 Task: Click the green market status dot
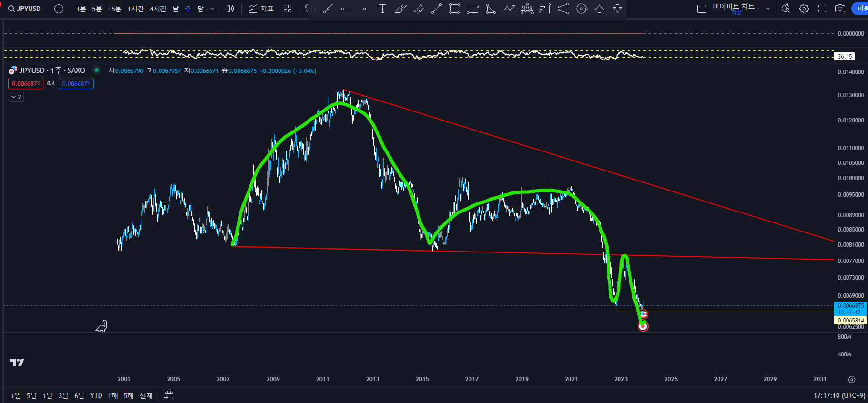[x=97, y=70]
